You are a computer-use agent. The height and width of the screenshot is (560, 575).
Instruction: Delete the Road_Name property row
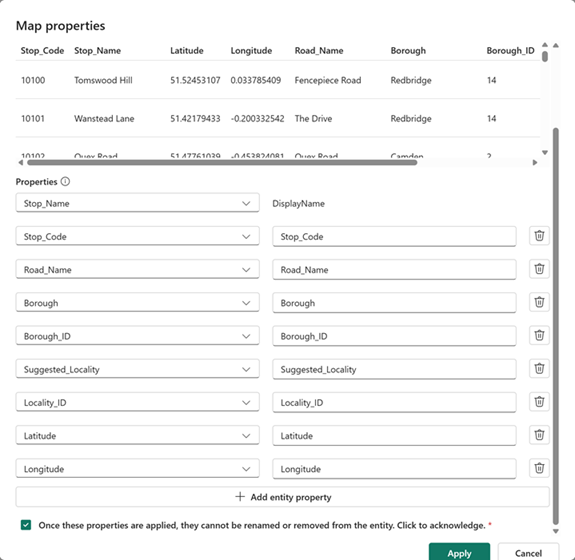click(539, 269)
